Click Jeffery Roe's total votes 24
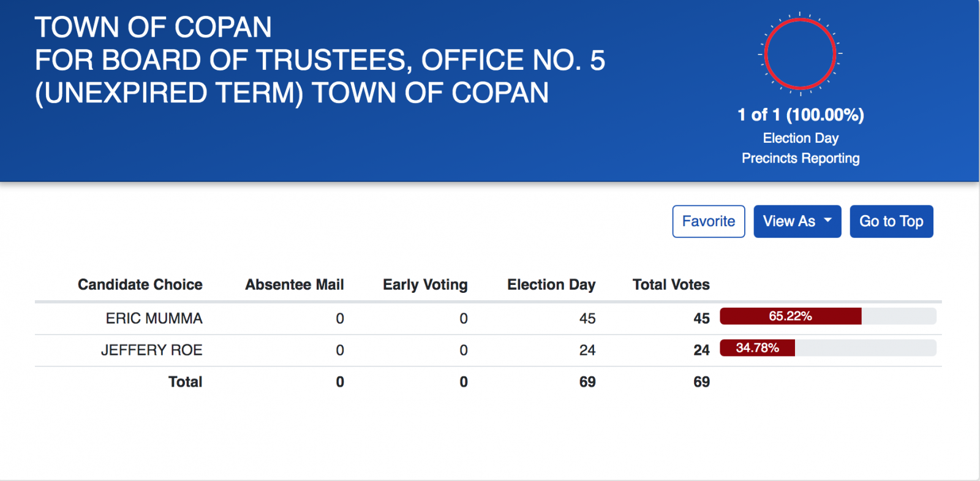 coord(701,350)
